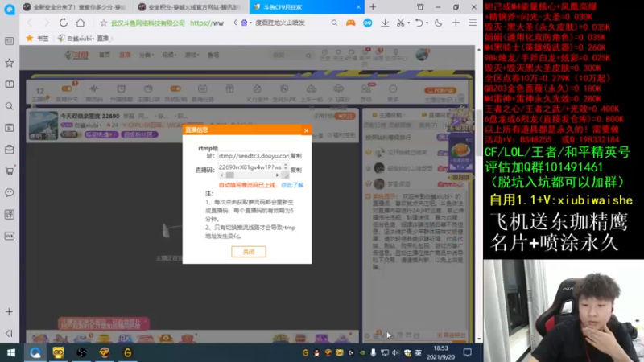Expand the scissors tool dropdown arrow

click(x=408, y=23)
